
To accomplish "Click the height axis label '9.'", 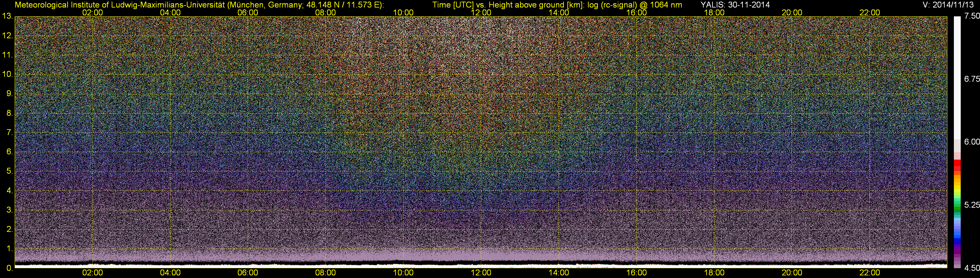I will tap(9, 94).
